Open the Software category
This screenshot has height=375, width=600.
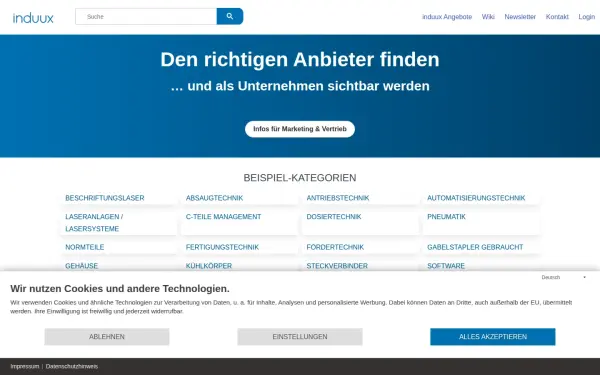[x=446, y=266]
